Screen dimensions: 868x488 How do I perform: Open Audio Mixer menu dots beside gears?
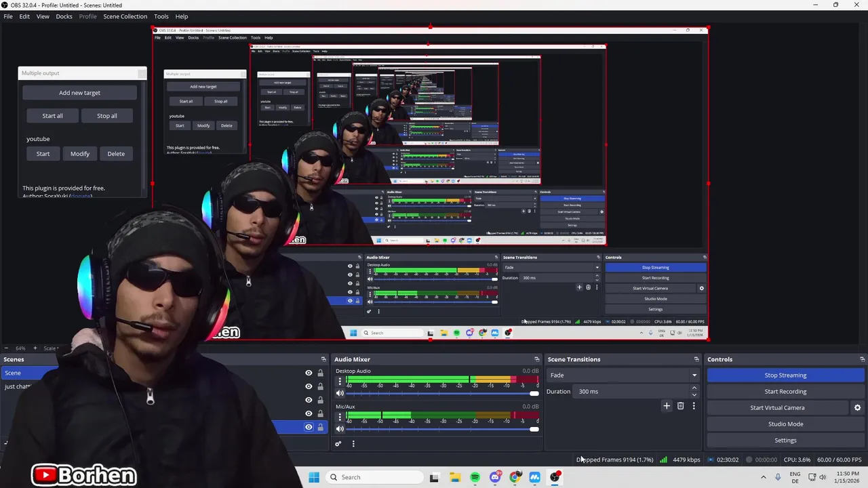[x=353, y=444]
